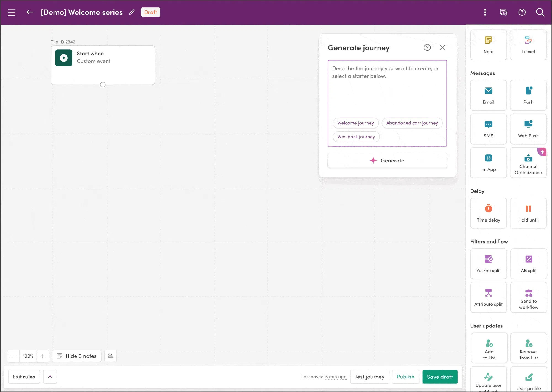Image resolution: width=552 pixels, height=392 pixels.
Task: Expand the chevron next to Exit rules
Action: [50, 377]
